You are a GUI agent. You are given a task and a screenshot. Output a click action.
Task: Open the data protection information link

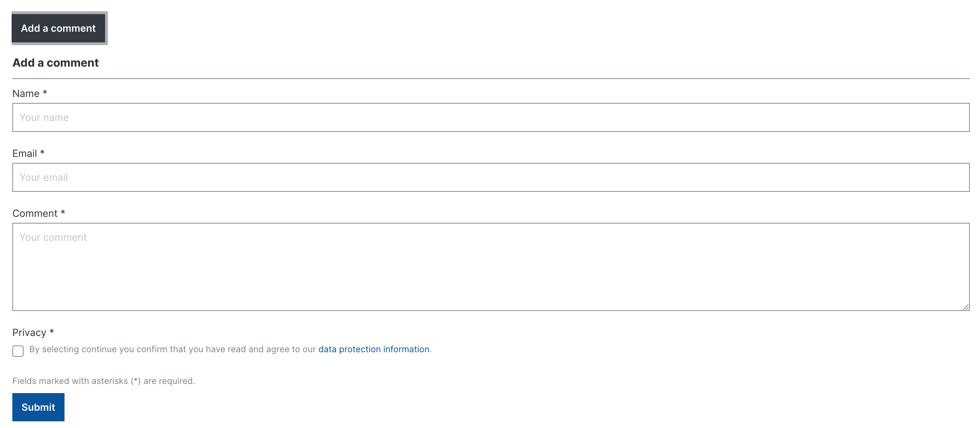pos(374,349)
